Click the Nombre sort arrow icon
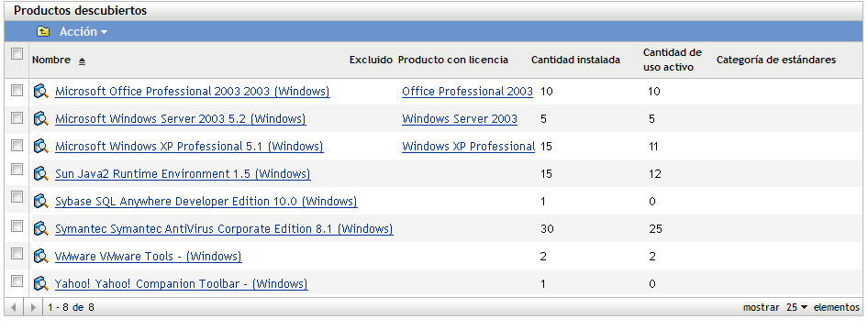Screen dimensions: 868x330 (82, 61)
